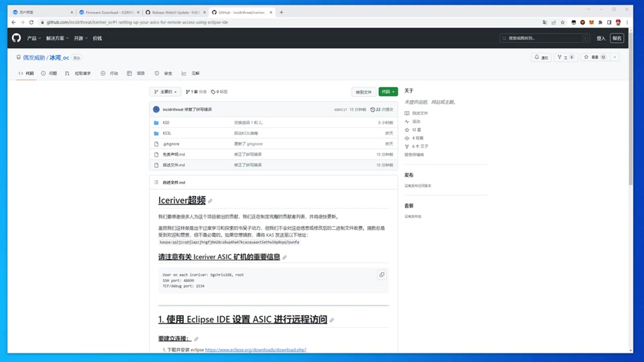Open the 产品 menu in GitHub header
The image size is (644, 362).
point(34,38)
